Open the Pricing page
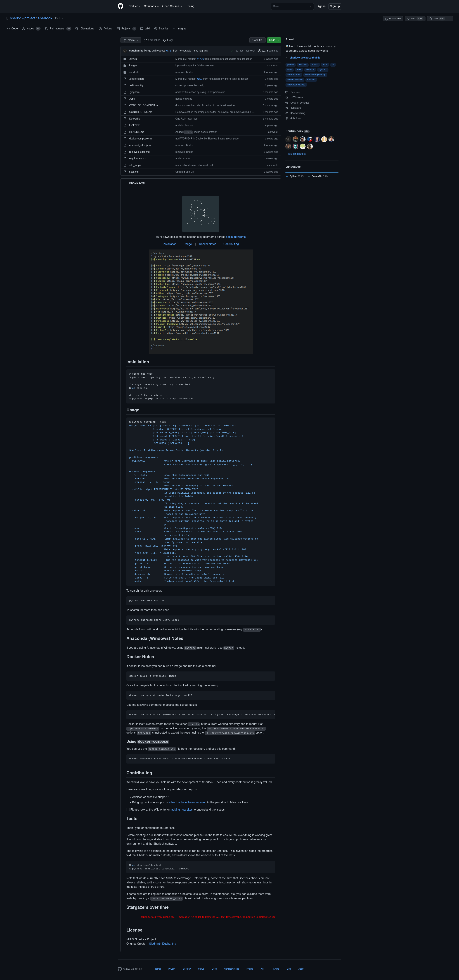The height and width of the screenshot is (980, 459). pos(190,6)
